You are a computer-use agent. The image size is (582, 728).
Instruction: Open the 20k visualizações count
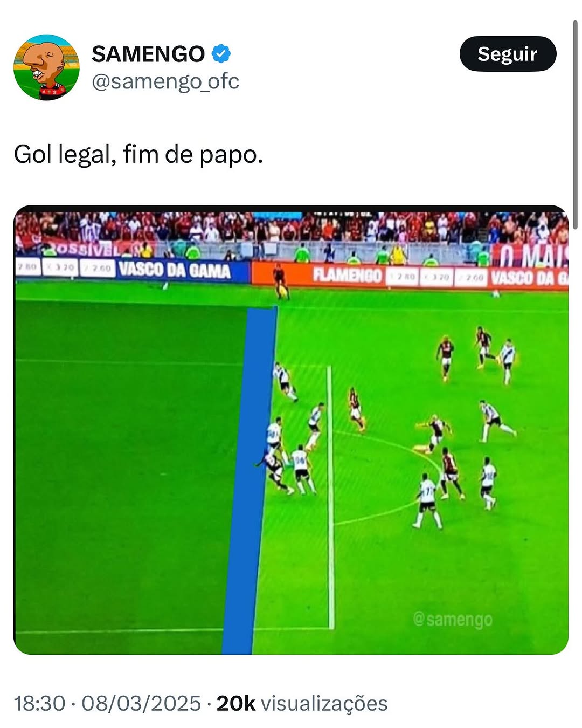coord(302,704)
